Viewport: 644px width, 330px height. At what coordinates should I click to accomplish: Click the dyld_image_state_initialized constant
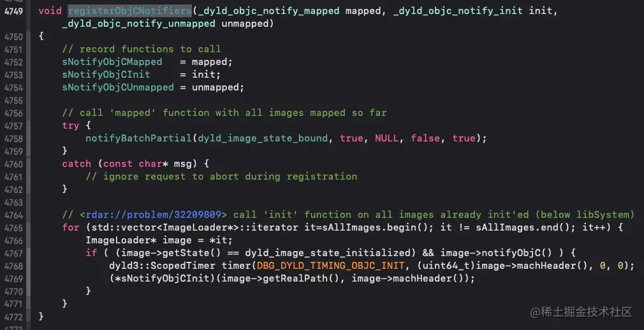[328, 253]
